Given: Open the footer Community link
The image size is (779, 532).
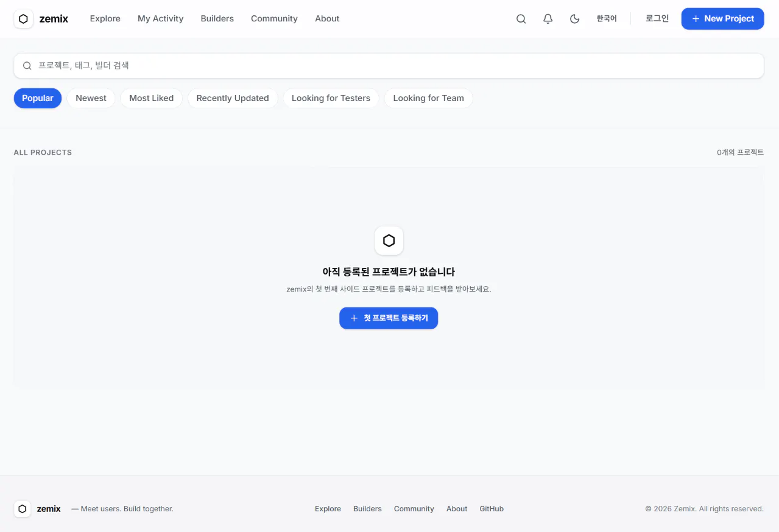Looking at the screenshot, I should point(414,509).
